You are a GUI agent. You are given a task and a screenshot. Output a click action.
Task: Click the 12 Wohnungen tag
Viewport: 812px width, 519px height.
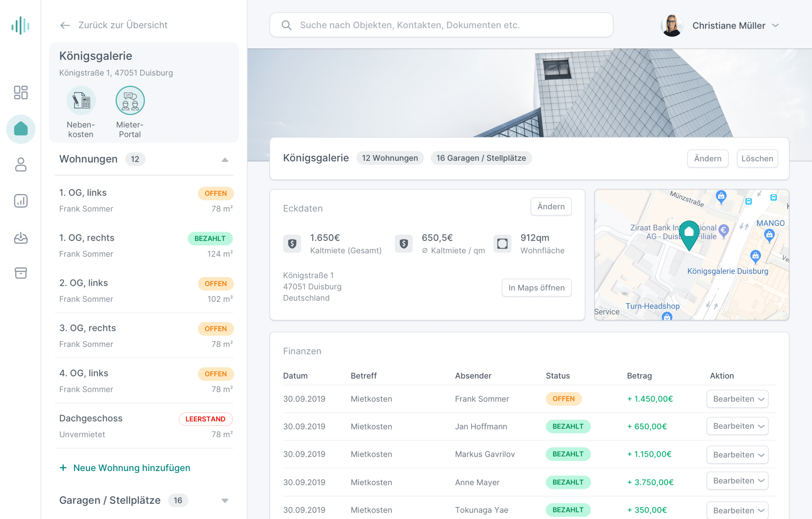click(x=390, y=158)
